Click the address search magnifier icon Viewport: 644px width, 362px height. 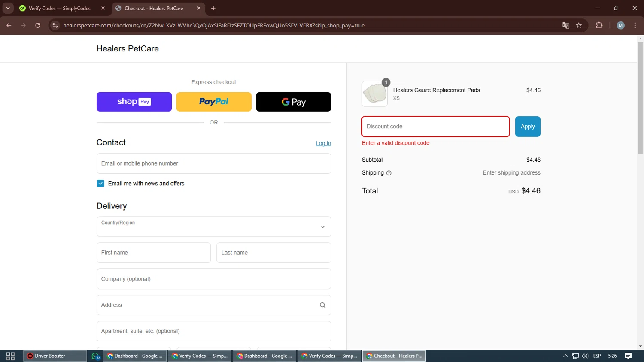[x=322, y=305]
